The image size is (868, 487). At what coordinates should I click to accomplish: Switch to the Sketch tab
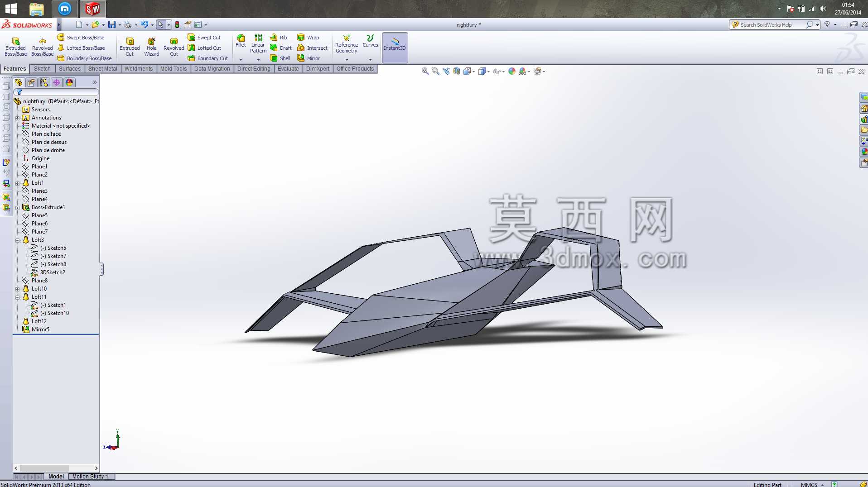pos(42,69)
